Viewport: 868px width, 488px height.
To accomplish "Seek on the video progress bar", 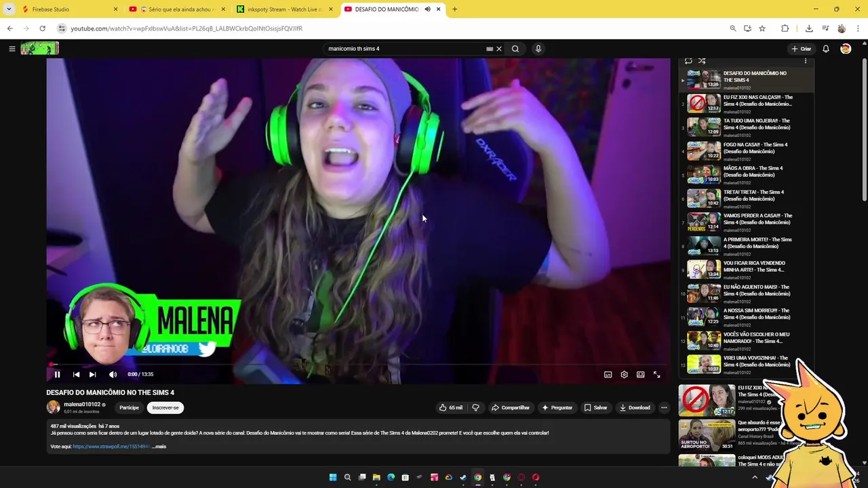I will (358, 365).
